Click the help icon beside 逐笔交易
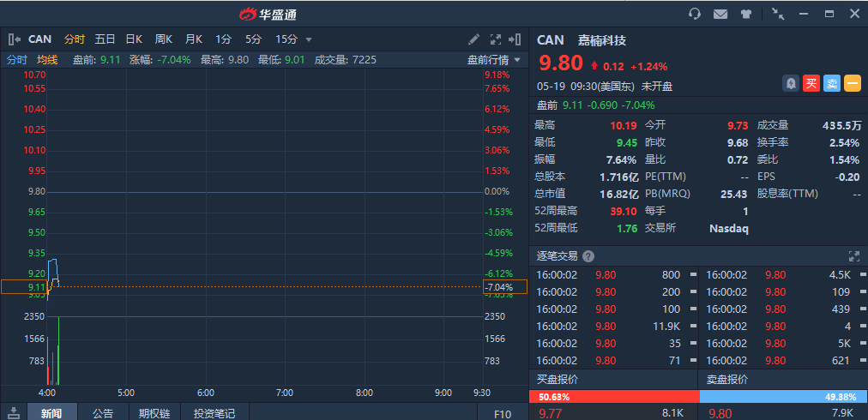The width and height of the screenshot is (868, 420). [x=588, y=256]
